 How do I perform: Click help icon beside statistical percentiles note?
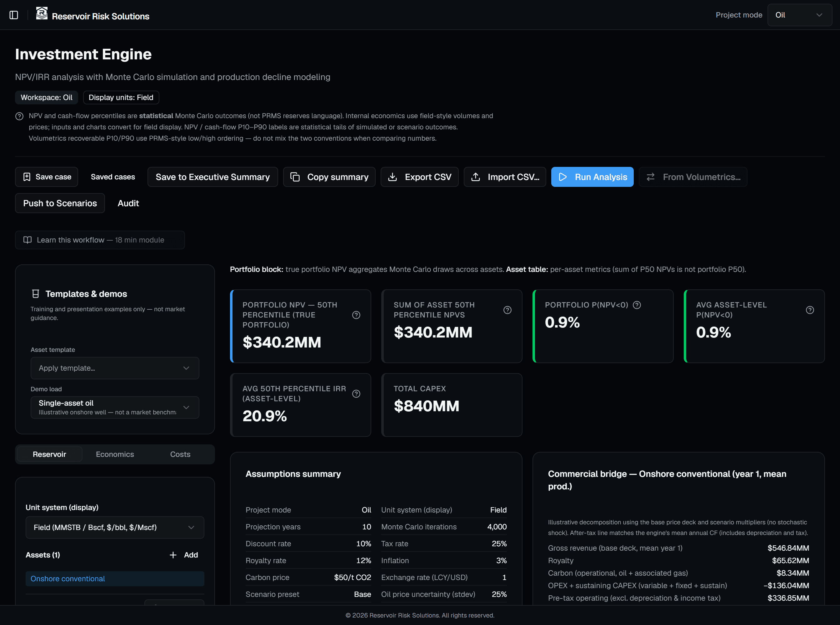coord(19,116)
